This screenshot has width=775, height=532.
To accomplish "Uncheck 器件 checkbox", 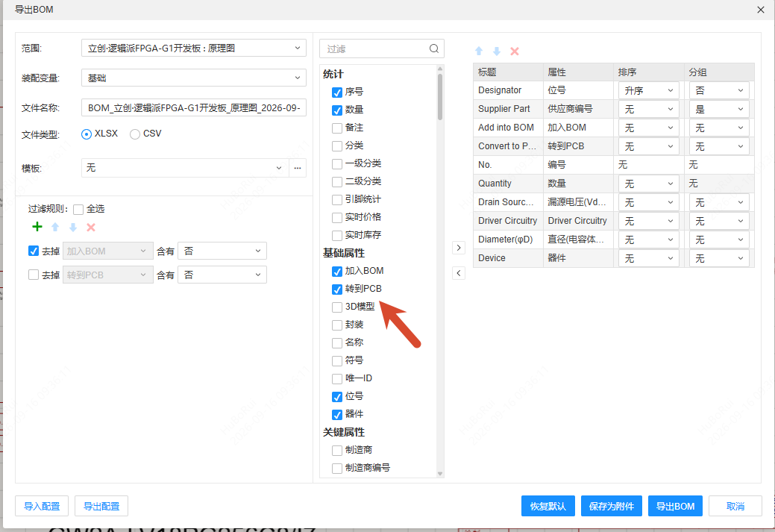I will (337, 414).
